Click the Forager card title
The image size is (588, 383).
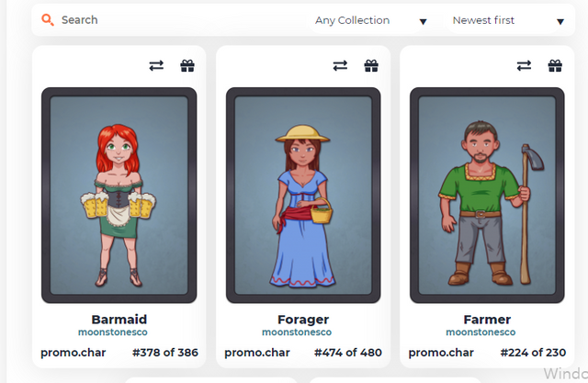point(303,320)
